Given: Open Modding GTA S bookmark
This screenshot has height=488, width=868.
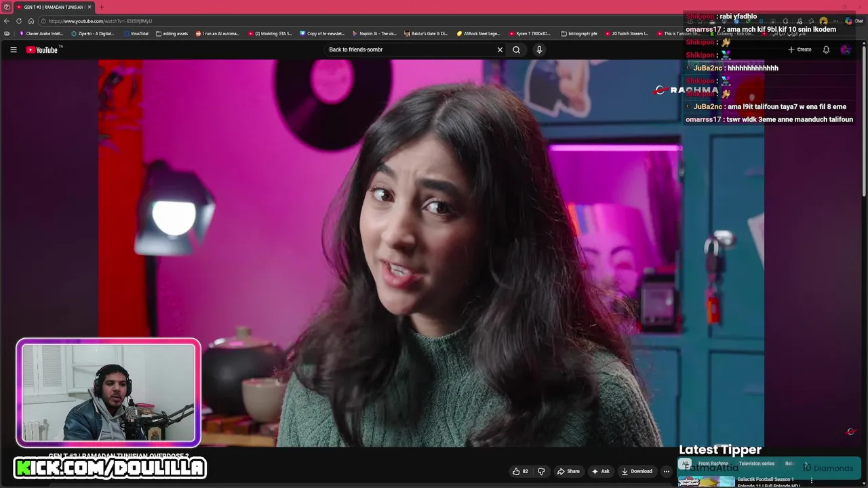Looking at the screenshot, I should tap(270, 33).
